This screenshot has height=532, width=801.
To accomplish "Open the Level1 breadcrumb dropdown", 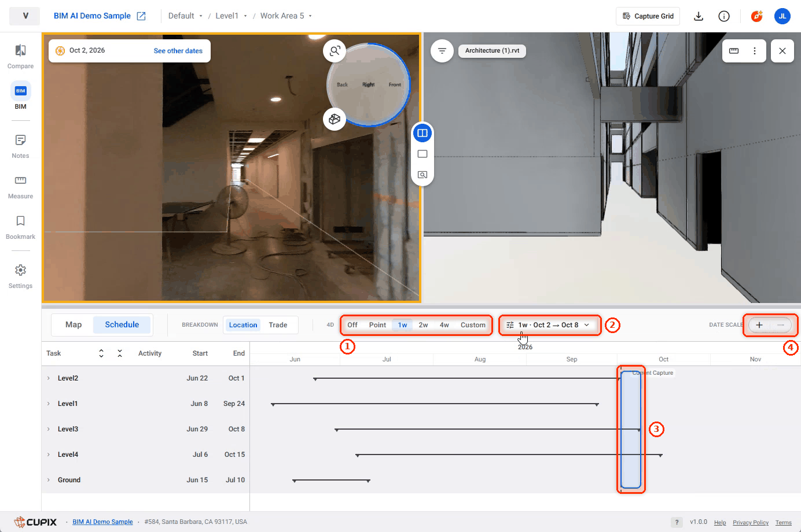I will (x=231, y=16).
